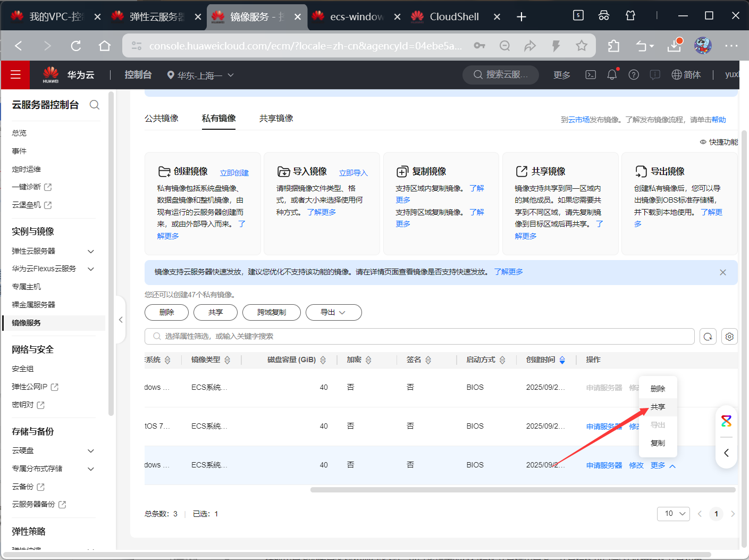This screenshot has height=560, width=749.
Task: Open new browser tab with plus
Action: 521,17
